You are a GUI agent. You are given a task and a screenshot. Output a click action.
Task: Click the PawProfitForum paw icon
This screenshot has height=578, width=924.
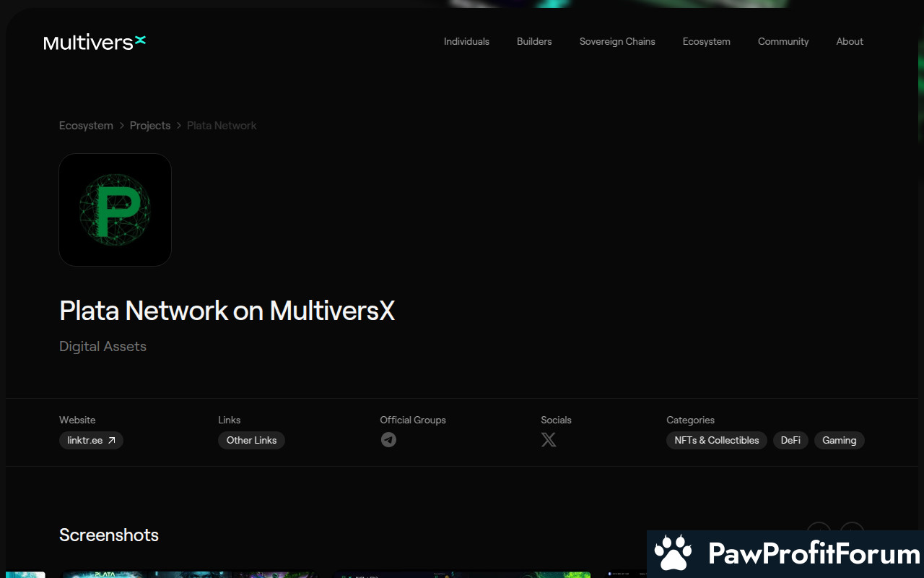coord(673,553)
